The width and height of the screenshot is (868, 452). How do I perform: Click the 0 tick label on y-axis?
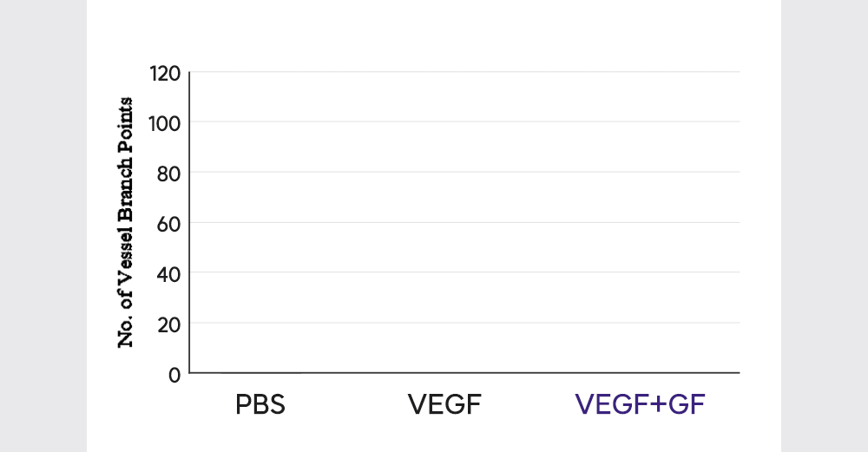(x=173, y=374)
